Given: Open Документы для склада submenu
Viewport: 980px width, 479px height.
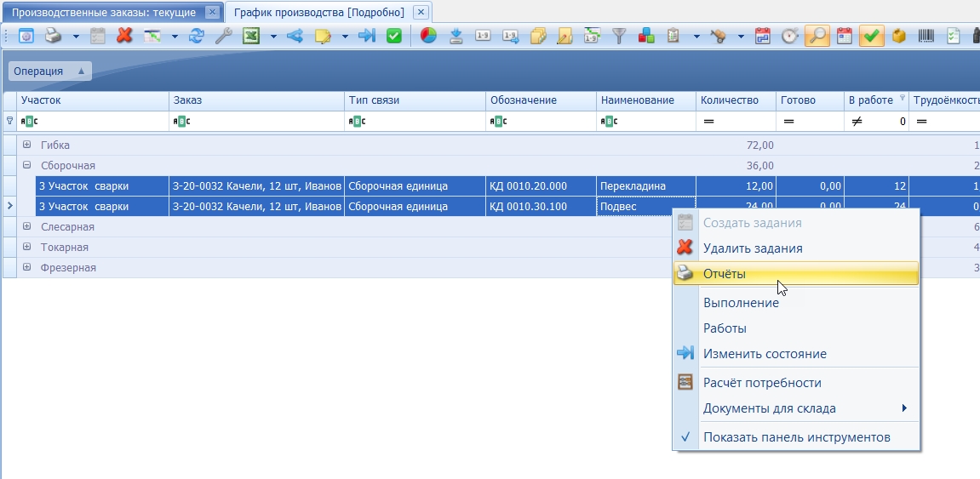Looking at the screenshot, I should (x=796, y=408).
